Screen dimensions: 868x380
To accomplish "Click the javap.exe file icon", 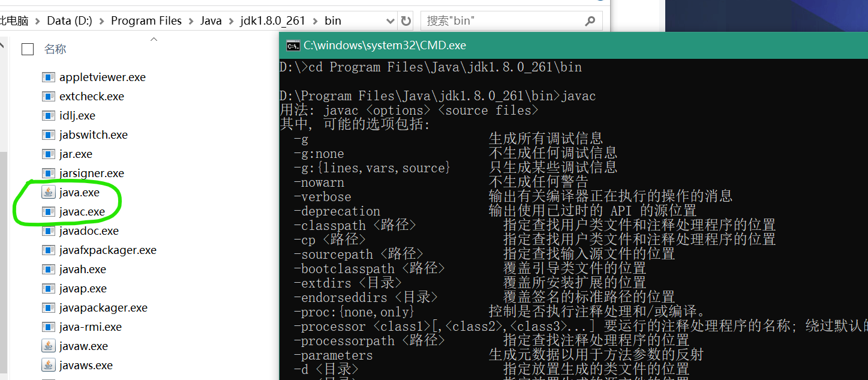I will tap(49, 288).
